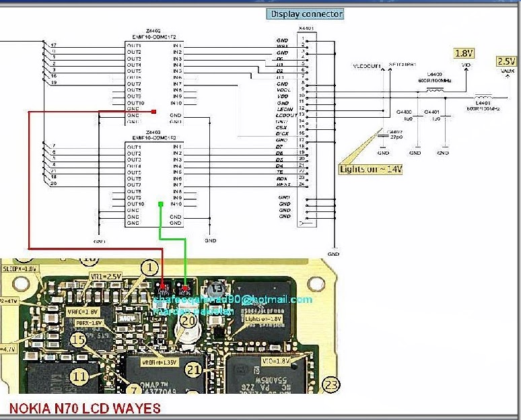Image resolution: width=521 pixels, height=420 pixels.
Task: Click the Display connector heading label
Action: [306, 14]
